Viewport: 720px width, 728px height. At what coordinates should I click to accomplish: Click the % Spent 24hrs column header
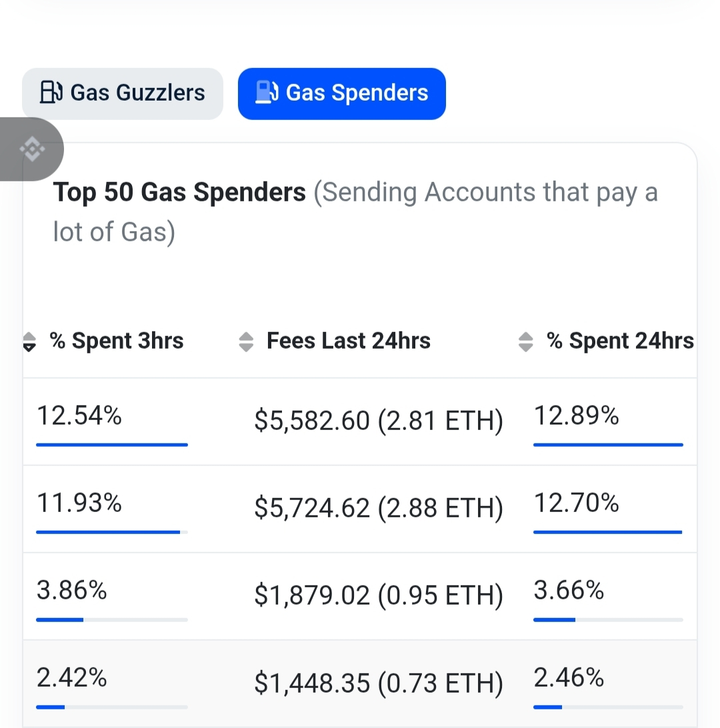click(620, 341)
